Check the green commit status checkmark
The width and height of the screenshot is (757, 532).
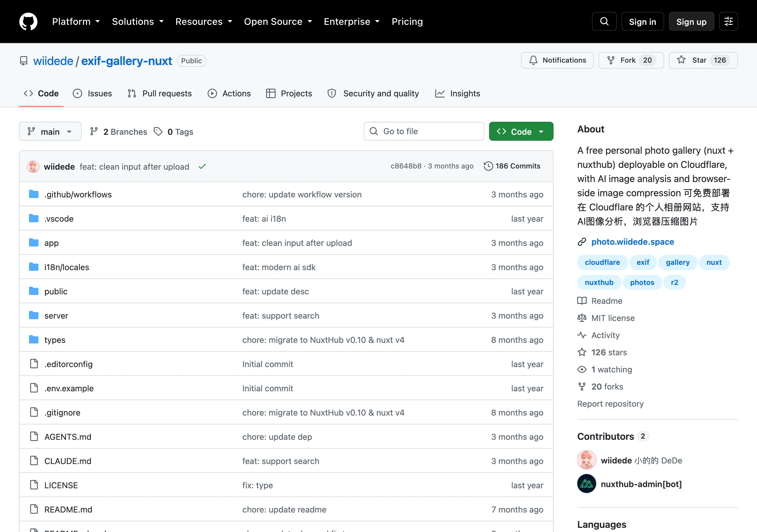pyautogui.click(x=202, y=166)
